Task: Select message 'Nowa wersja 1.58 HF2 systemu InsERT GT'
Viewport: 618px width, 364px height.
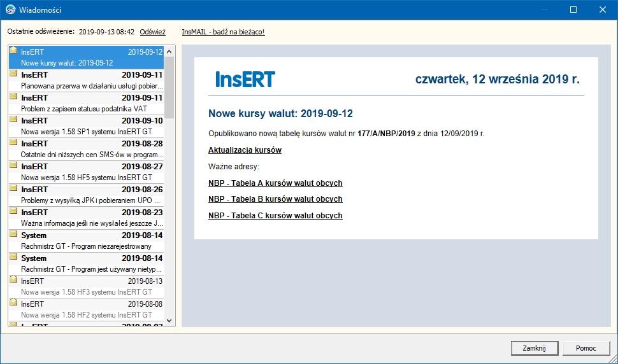Action: pyautogui.click(x=86, y=309)
